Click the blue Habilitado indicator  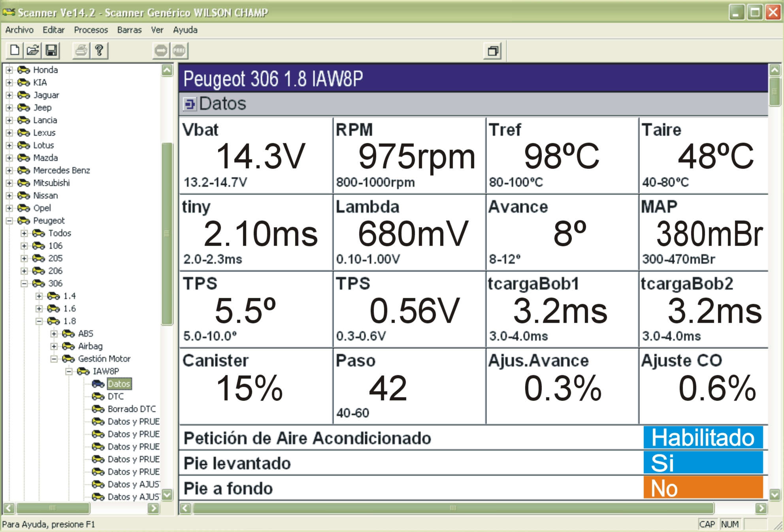point(703,438)
